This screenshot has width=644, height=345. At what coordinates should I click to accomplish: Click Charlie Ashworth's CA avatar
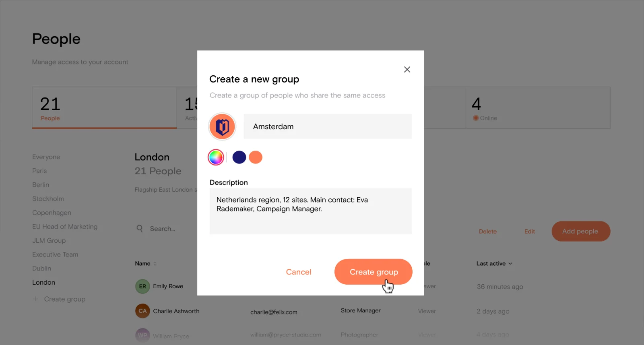(x=142, y=311)
